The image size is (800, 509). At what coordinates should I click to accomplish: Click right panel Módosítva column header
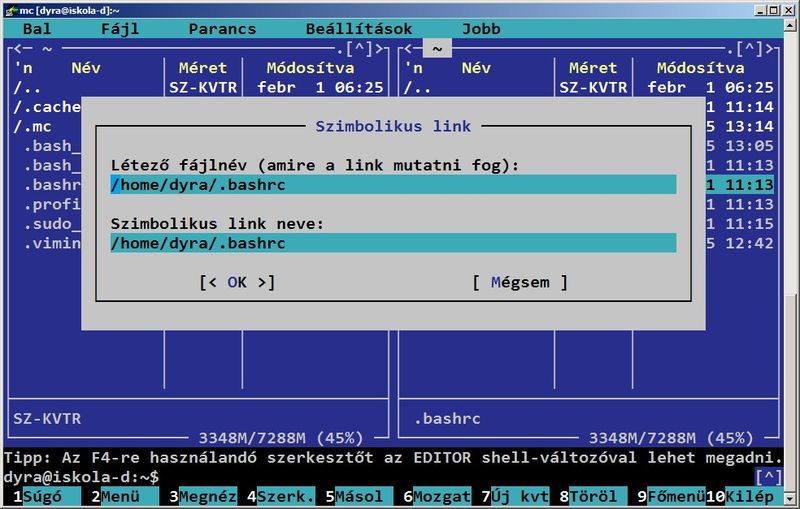pyautogui.click(x=701, y=68)
